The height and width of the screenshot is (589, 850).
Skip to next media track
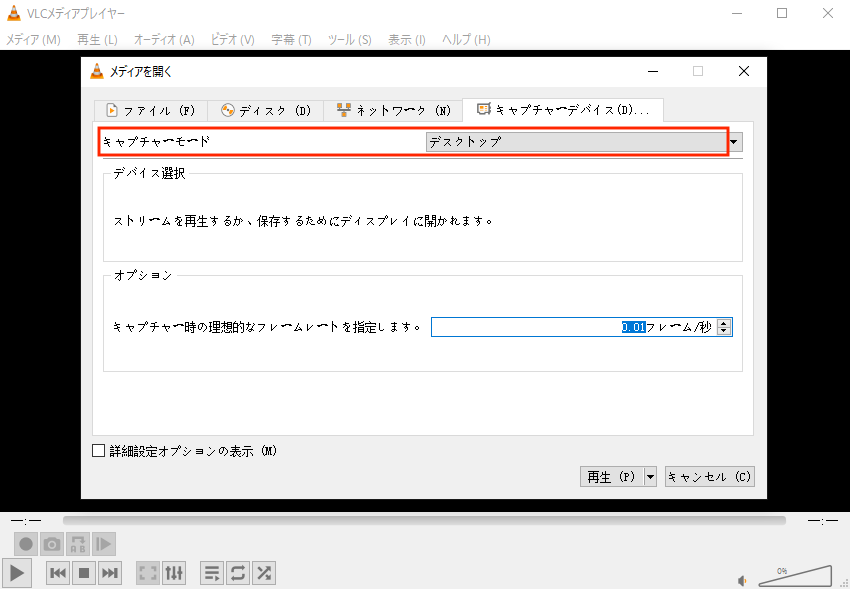tap(110, 573)
